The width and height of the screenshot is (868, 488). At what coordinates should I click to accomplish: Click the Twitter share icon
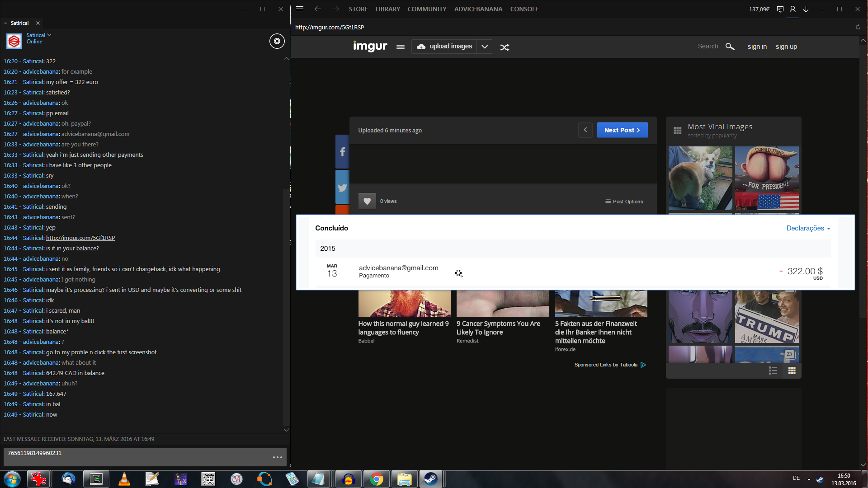coord(342,188)
